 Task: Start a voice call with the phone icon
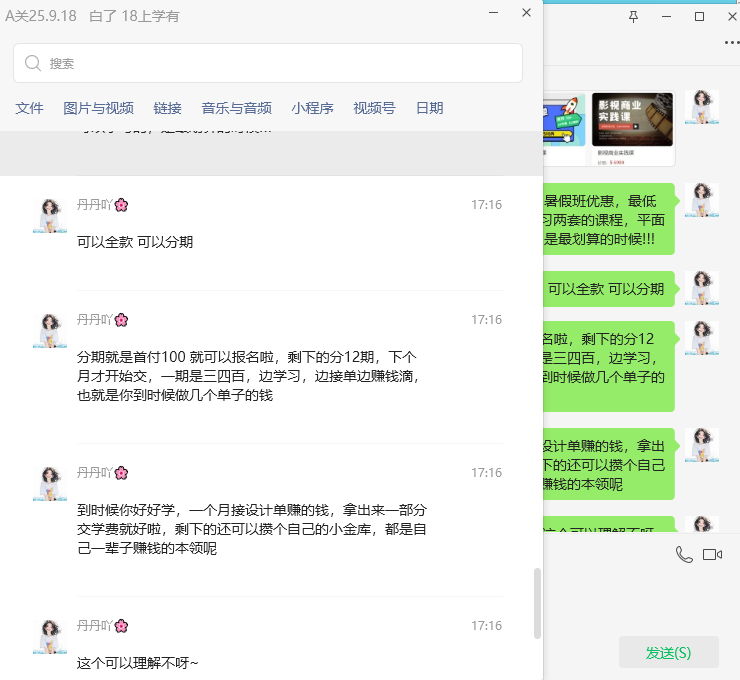point(684,554)
